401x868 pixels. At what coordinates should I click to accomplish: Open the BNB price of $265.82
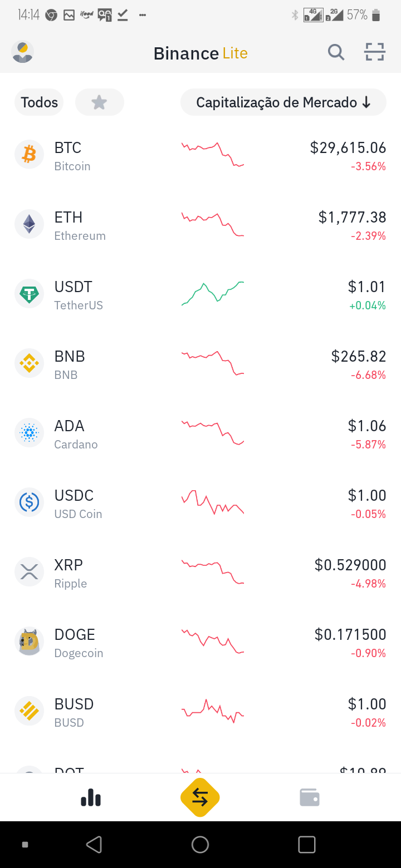[359, 356]
